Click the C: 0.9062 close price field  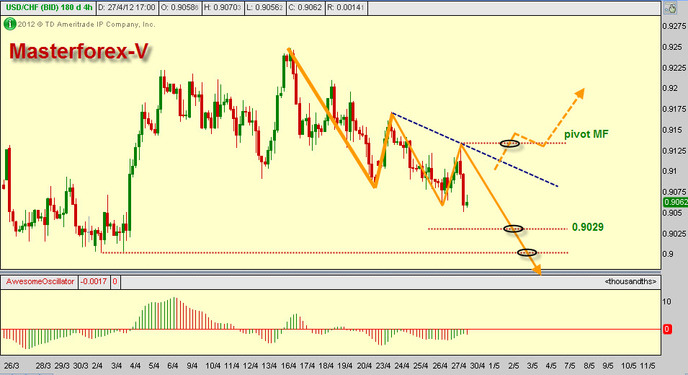click(305, 7)
